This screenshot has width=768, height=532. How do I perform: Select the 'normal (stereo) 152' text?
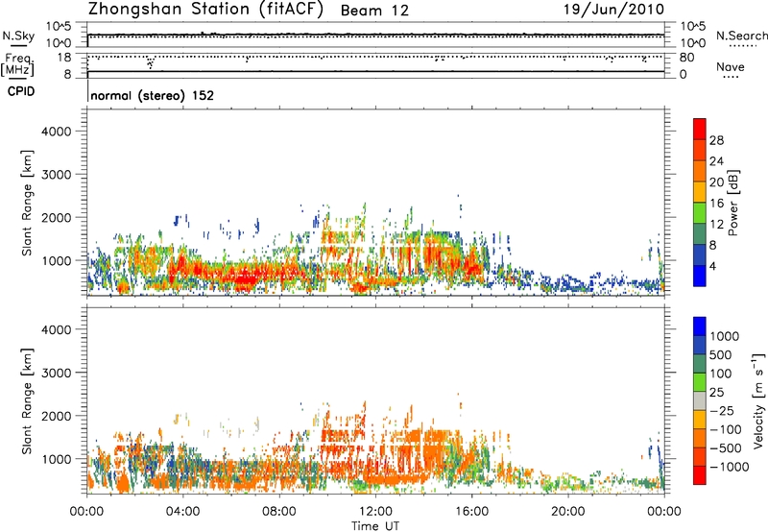(153, 95)
